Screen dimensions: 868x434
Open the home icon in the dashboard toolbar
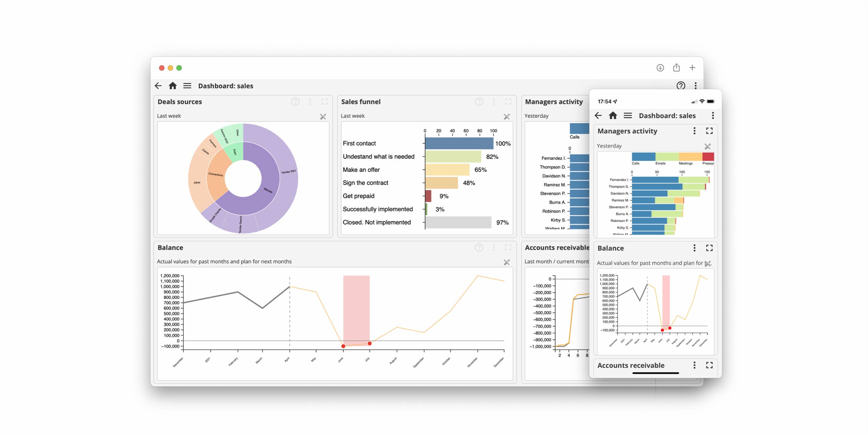(173, 85)
